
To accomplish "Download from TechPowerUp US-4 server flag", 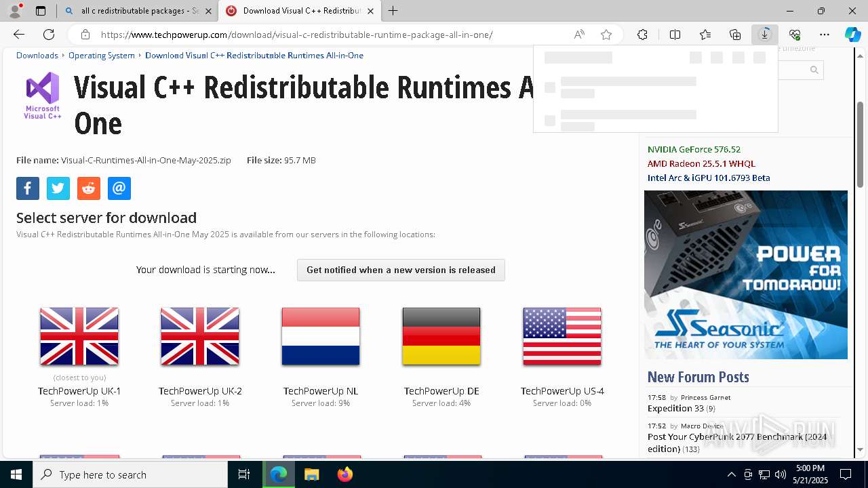I will click(x=562, y=336).
